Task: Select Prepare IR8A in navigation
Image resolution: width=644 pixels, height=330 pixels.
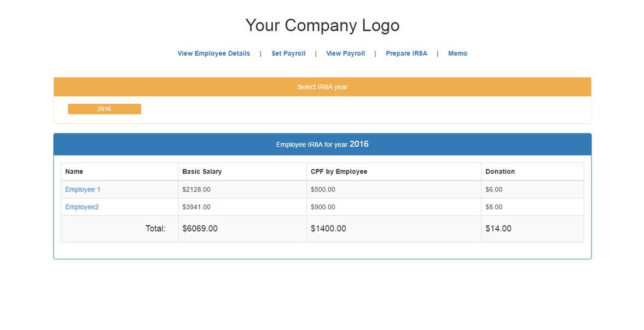Action: click(406, 54)
